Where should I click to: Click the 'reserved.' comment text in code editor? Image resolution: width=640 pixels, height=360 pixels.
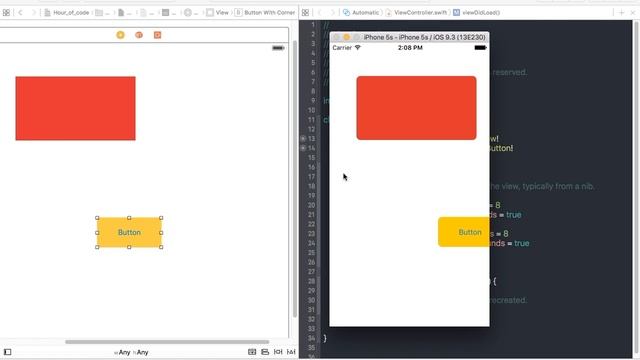(x=509, y=72)
